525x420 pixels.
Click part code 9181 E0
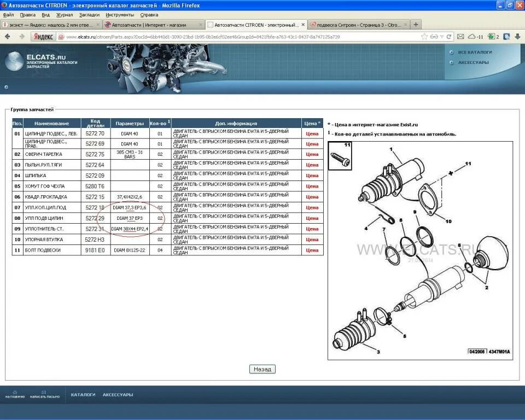[x=95, y=250]
